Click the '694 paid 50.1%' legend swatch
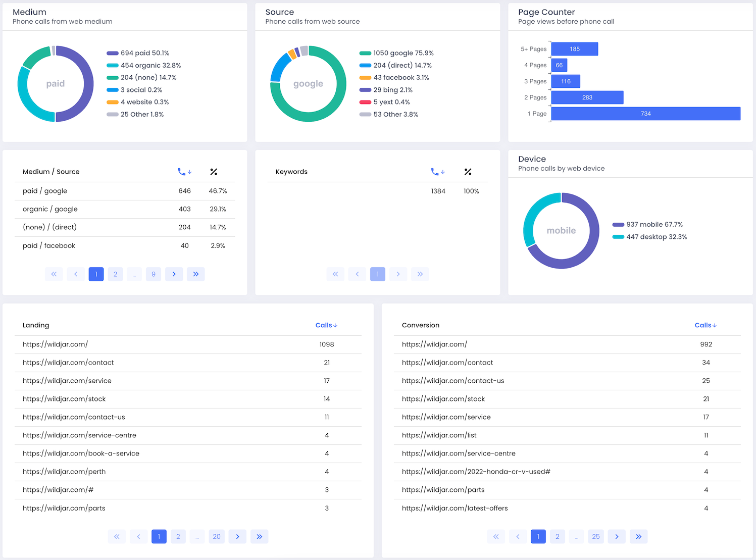 click(113, 53)
